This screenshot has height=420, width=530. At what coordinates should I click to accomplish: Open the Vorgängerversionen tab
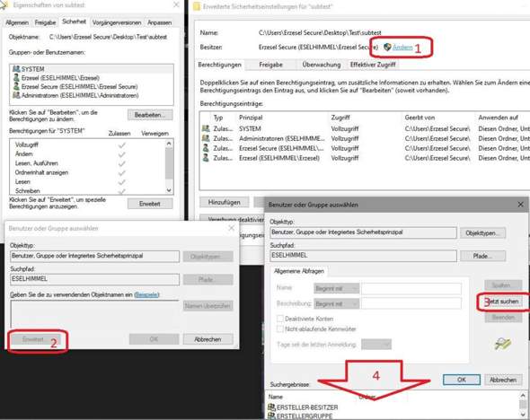(x=117, y=22)
